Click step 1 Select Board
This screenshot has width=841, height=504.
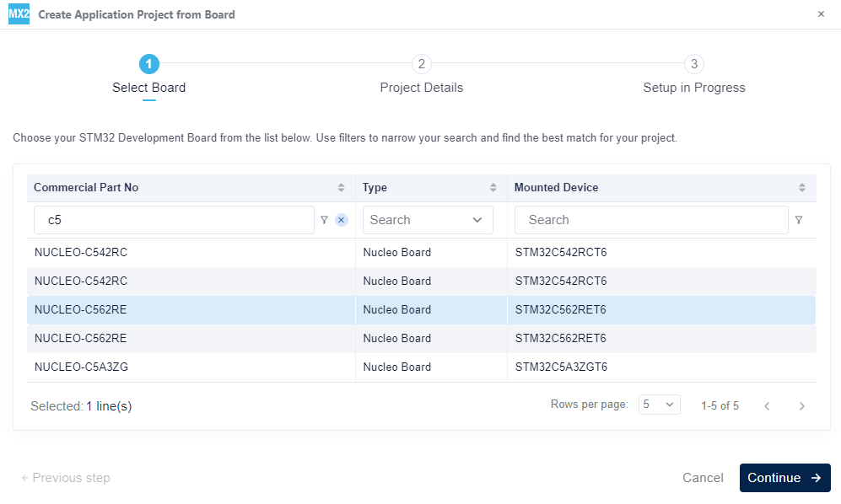pos(149,65)
